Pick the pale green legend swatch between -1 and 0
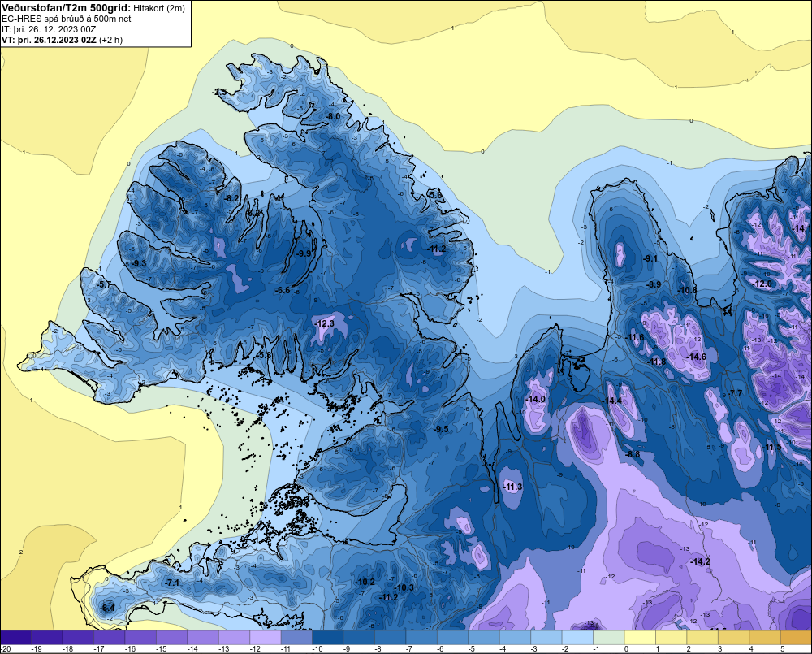 coord(608,637)
